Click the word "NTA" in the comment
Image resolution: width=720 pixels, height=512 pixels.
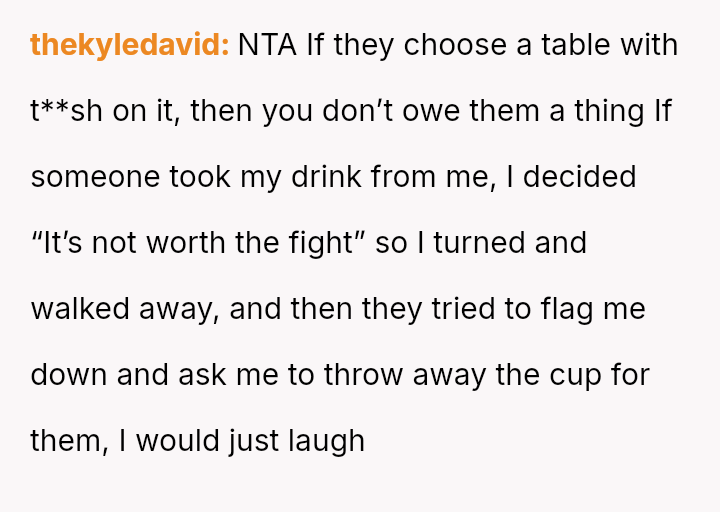(267, 45)
